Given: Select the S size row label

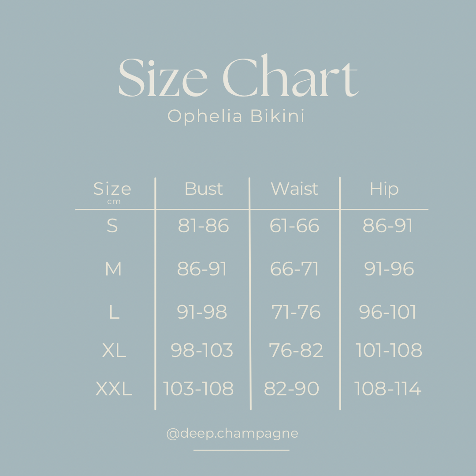Looking at the screenshot, I should [x=112, y=226].
